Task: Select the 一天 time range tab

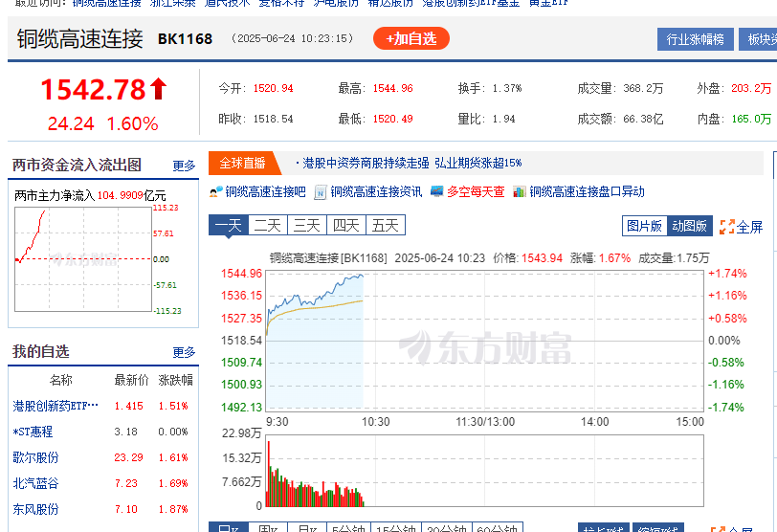Action: click(x=229, y=226)
